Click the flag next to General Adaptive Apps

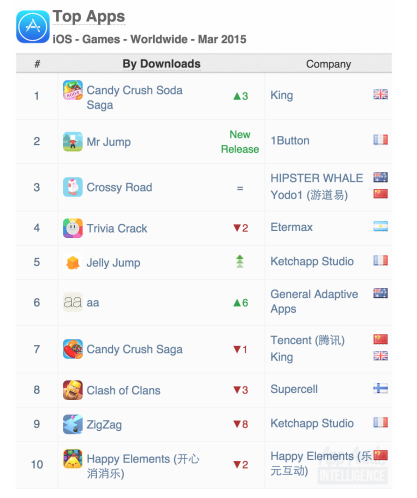coord(380,293)
